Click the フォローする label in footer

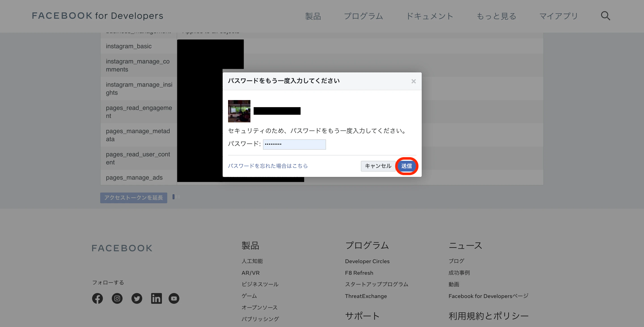[x=108, y=282]
